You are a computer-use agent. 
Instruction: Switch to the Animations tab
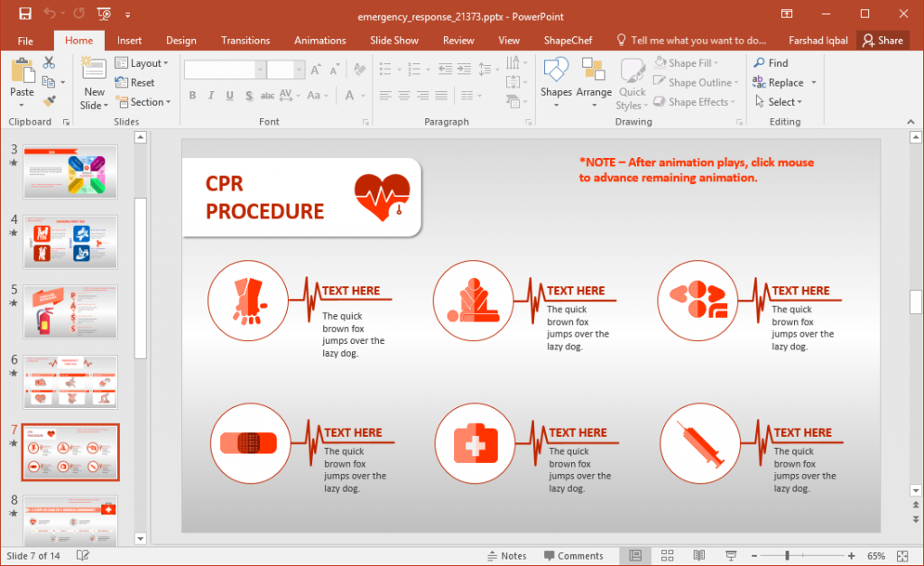[320, 40]
